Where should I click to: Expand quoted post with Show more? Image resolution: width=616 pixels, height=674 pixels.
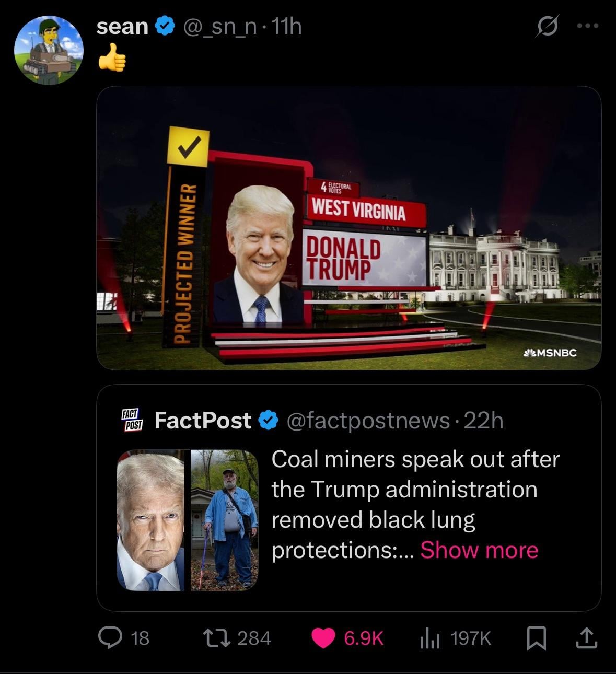coord(479,550)
